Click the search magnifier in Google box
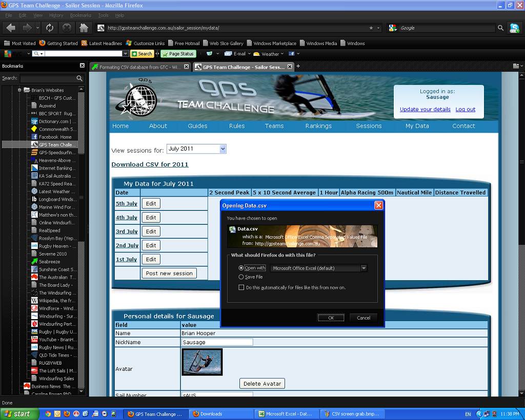Viewport: 525px width, 420px height. 500,28
